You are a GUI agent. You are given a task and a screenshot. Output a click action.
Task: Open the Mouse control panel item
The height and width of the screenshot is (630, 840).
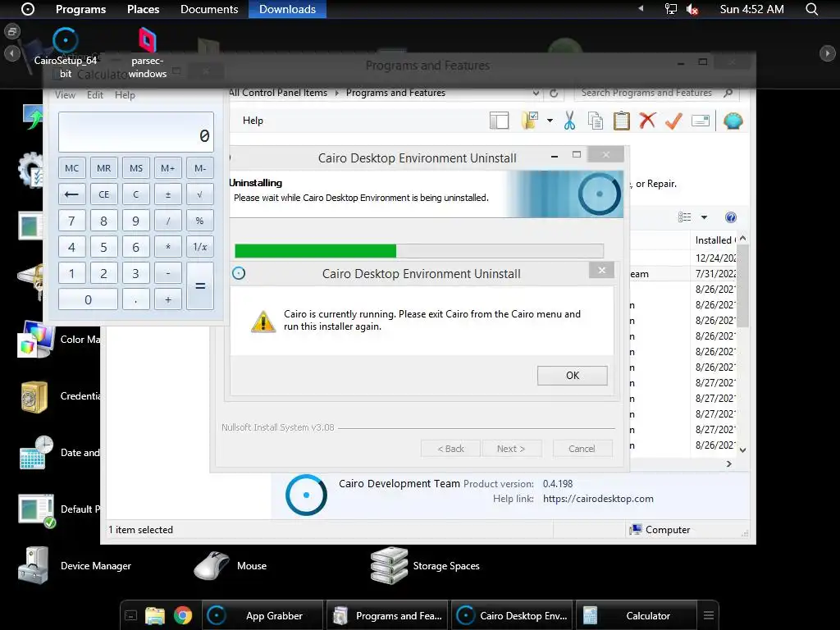click(x=231, y=566)
